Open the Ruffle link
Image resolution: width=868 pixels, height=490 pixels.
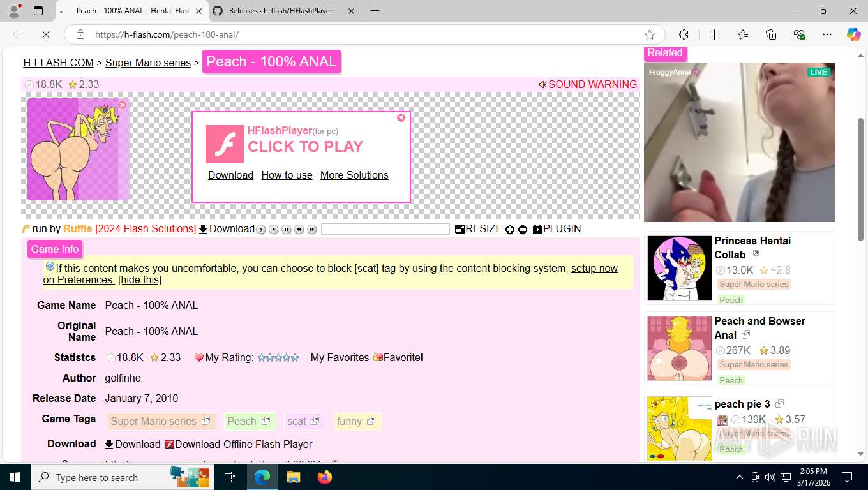point(77,228)
